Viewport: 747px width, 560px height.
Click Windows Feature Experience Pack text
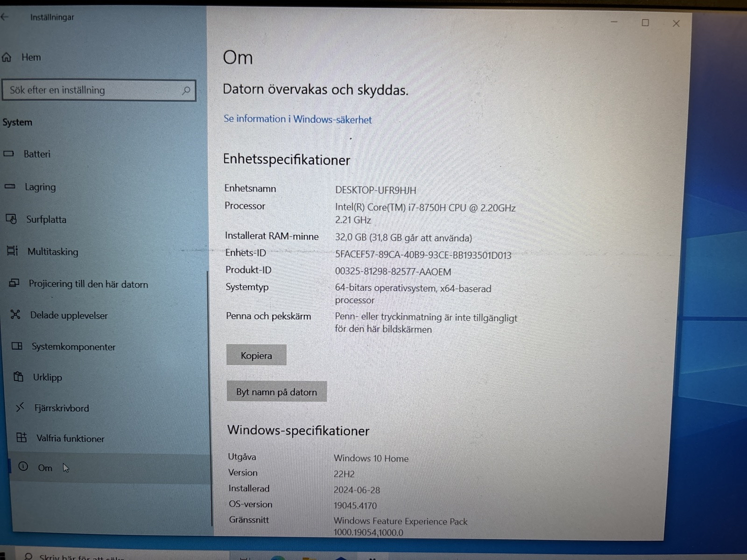pyautogui.click(x=400, y=521)
